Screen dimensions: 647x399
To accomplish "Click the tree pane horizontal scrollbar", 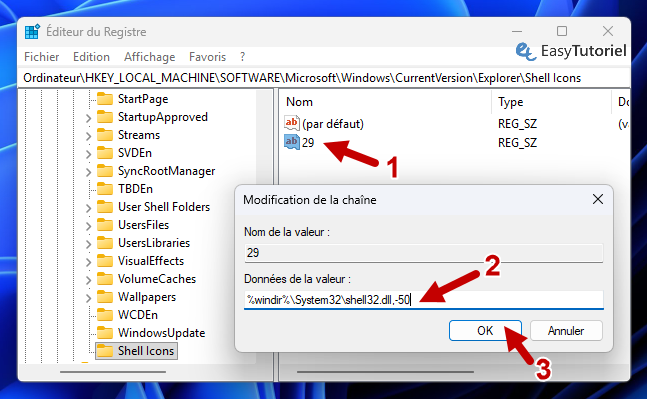I will (x=113, y=372).
